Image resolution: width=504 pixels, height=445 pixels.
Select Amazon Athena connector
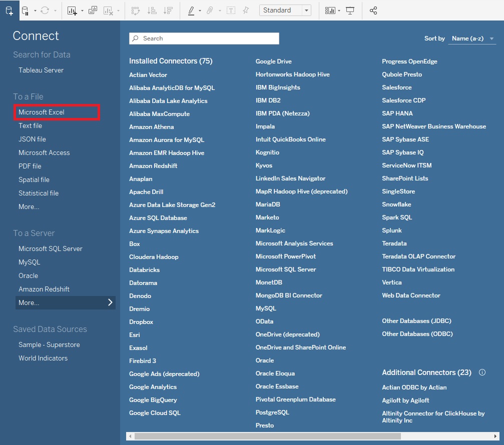[151, 127]
